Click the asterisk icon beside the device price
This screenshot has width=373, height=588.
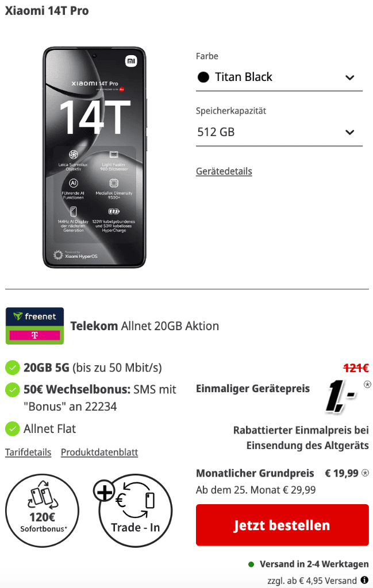pos(367,384)
